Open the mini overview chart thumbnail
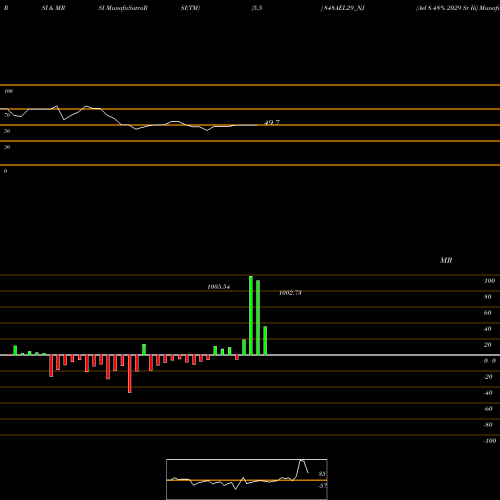The width and height of the screenshot is (500, 500). [247, 479]
